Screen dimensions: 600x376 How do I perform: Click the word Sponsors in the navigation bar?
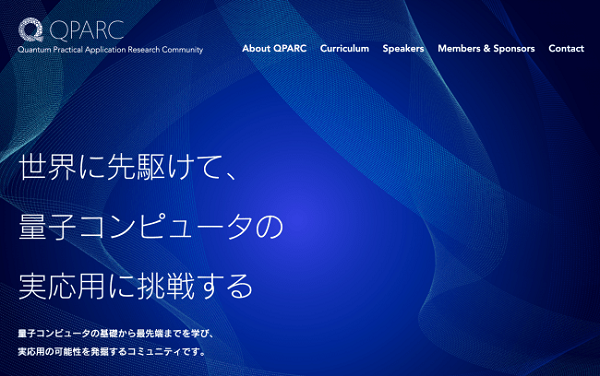[514, 49]
